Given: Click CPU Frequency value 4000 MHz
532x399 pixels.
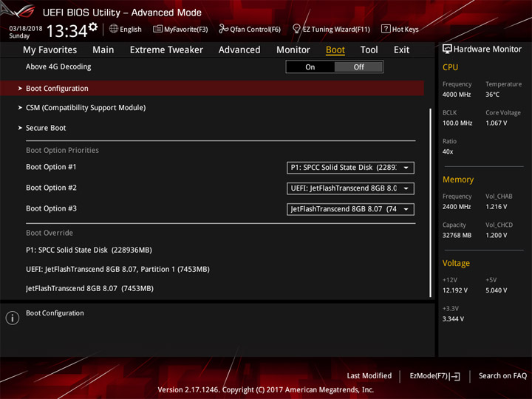Looking at the screenshot, I should pyautogui.click(x=457, y=95).
